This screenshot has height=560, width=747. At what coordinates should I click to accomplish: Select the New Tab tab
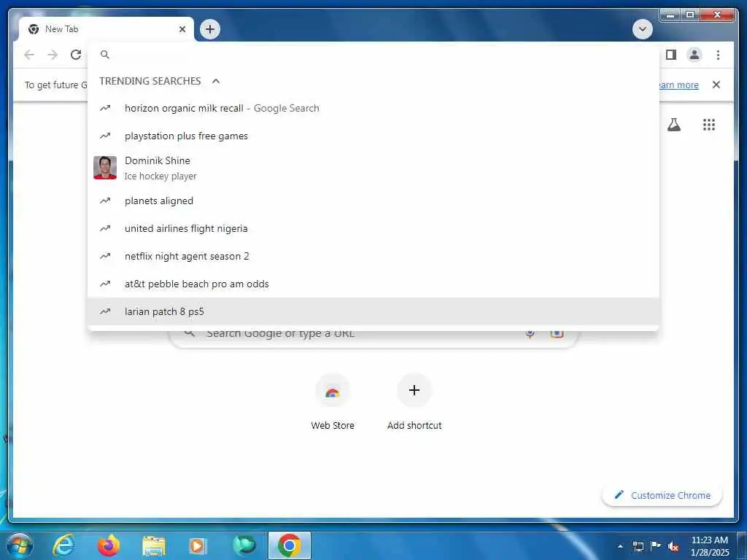pos(107,29)
